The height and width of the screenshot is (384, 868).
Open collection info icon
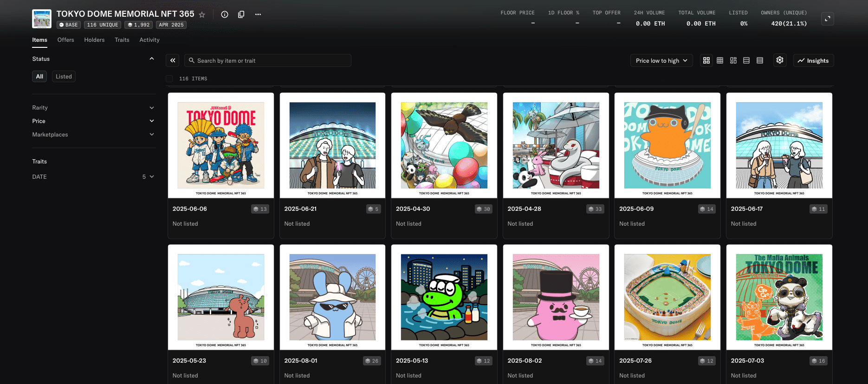pyautogui.click(x=225, y=14)
